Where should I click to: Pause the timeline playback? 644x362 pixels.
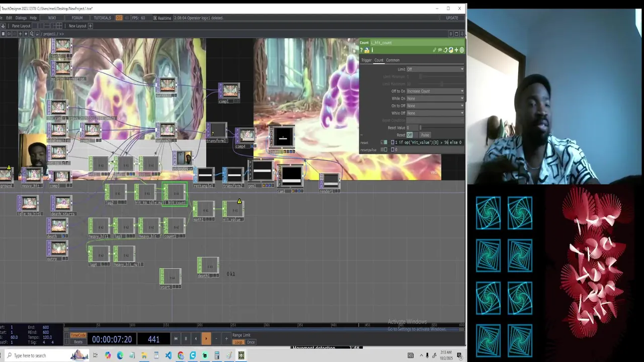186,338
